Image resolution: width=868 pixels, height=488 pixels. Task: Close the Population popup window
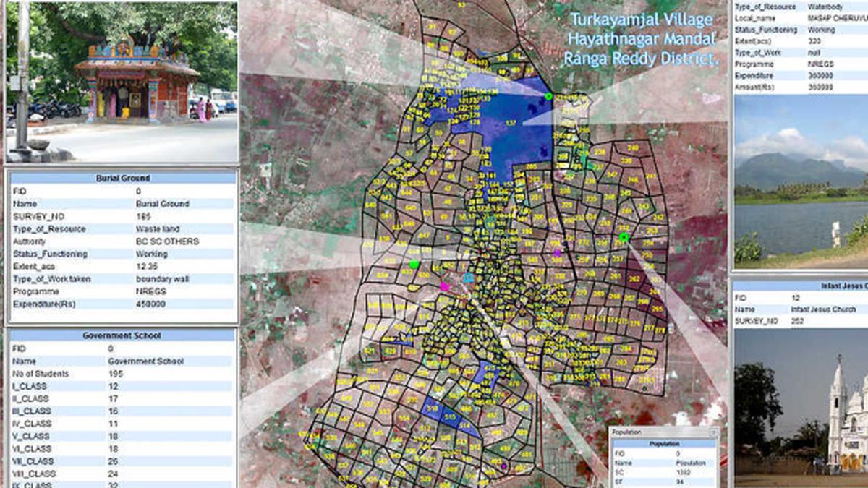click(x=712, y=431)
